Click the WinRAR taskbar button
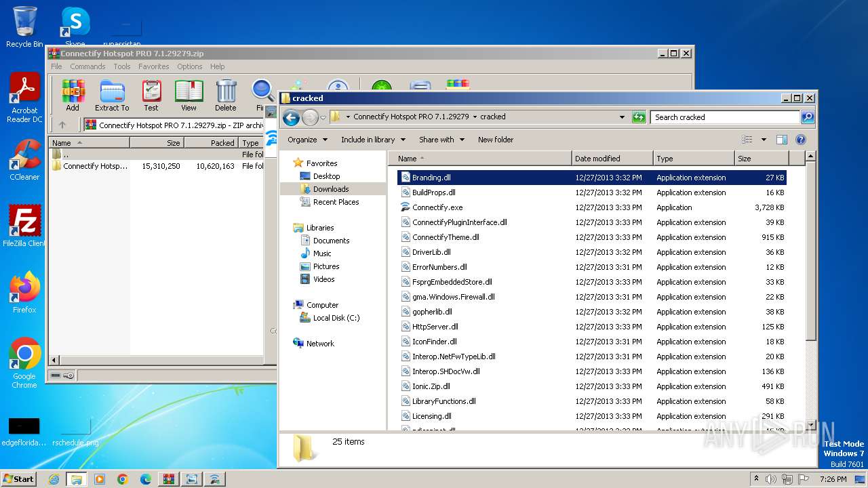The image size is (868, 488). tap(169, 479)
